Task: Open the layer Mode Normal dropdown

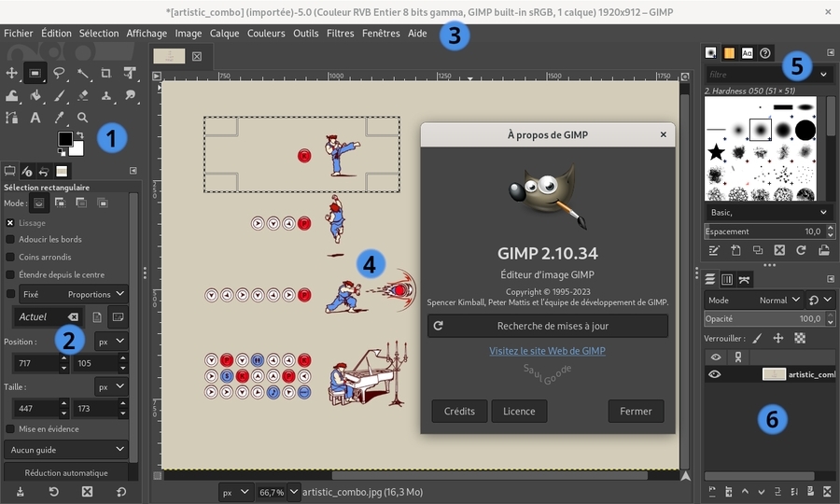Action: click(754, 301)
